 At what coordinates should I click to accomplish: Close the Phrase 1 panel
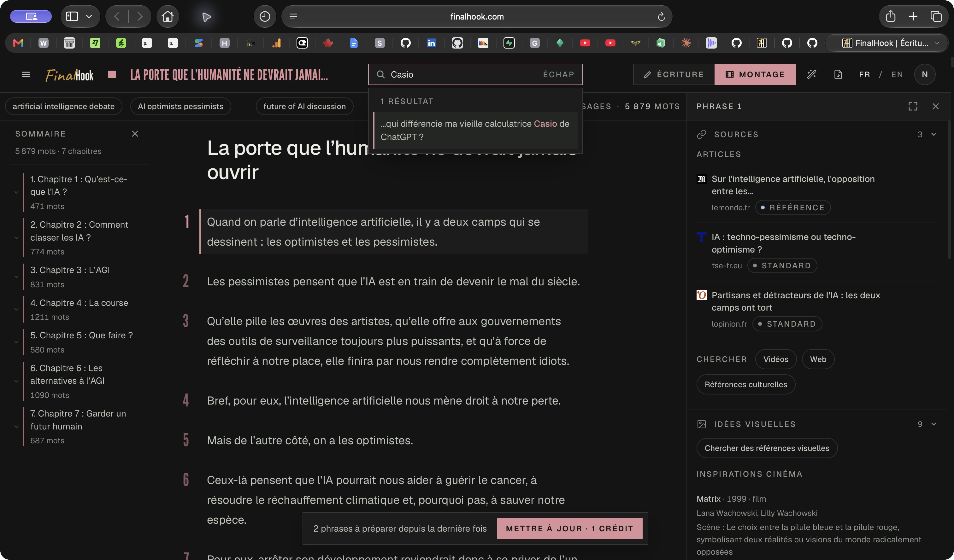tap(935, 106)
